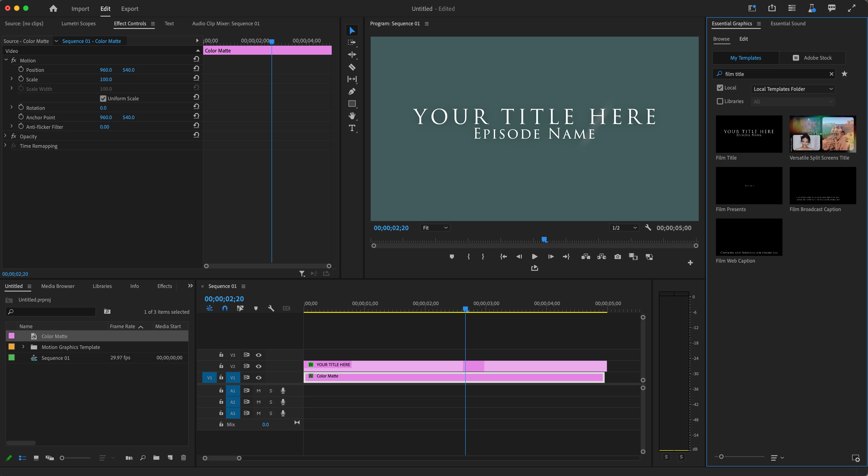This screenshot has height=476, width=868.
Task: Click the Adobe Stock button
Action: [x=812, y=58]
